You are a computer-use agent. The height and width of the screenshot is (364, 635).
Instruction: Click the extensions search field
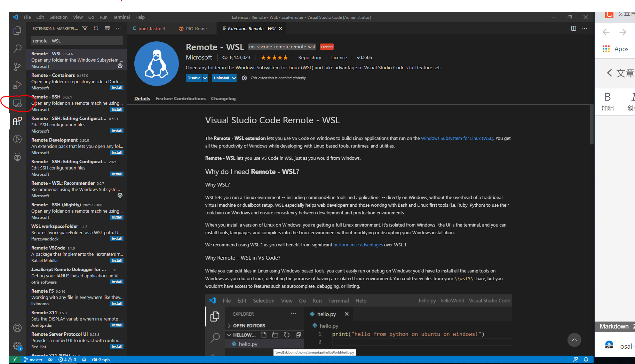[x=77, y=41]
